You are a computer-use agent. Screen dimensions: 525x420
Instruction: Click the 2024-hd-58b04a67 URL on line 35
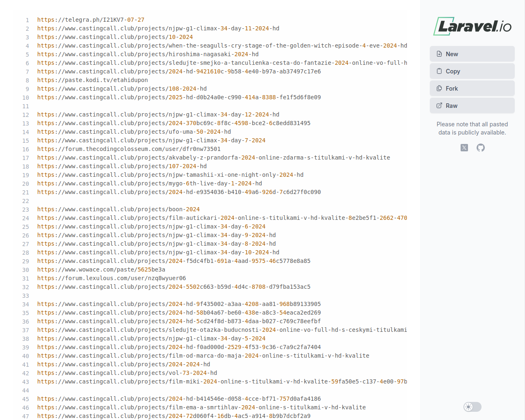pos(179,313)
